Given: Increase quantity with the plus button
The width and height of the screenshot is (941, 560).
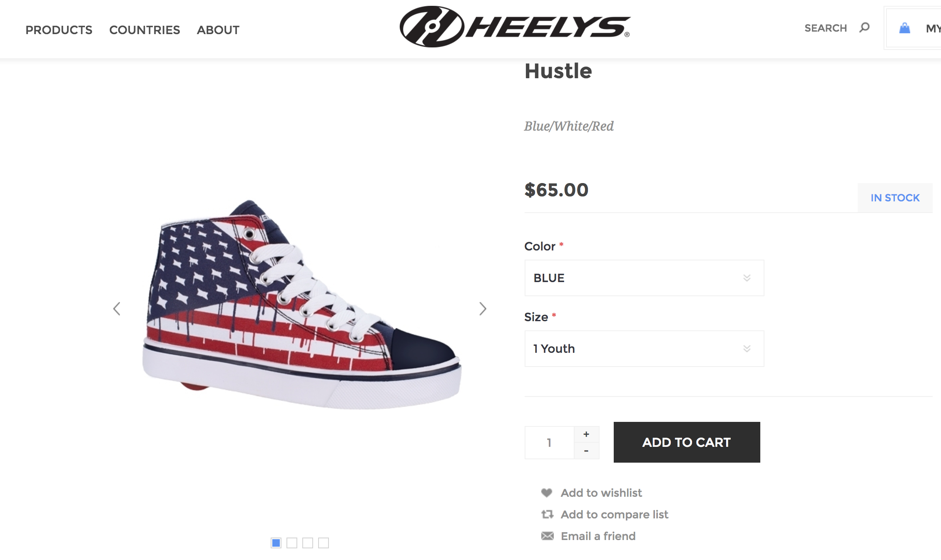Looking at the screenshot, I should pos(586,434).
